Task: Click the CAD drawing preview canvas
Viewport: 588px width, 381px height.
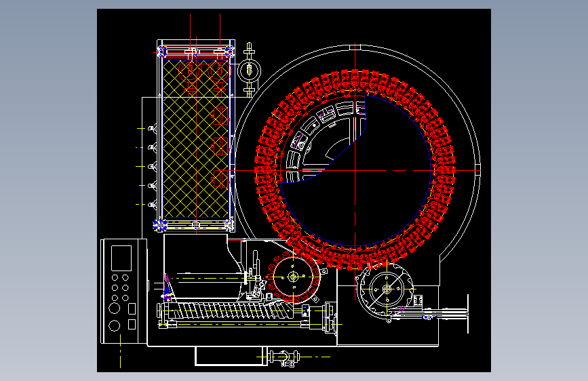Action: pos(294,190)
